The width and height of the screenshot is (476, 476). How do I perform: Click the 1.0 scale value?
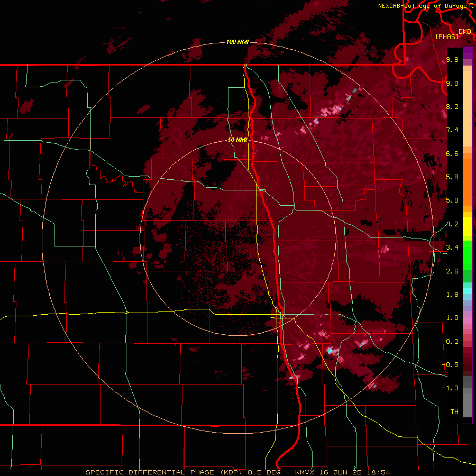coord(452,318)
